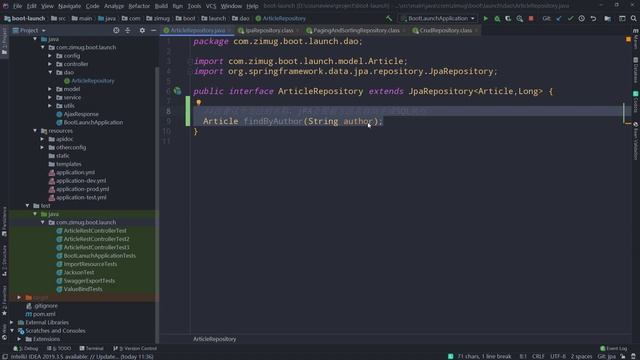Open BootLaunchApplication run configuration dropdown
The width and height of the screenshot is (640, 360).
pos(438,18)
